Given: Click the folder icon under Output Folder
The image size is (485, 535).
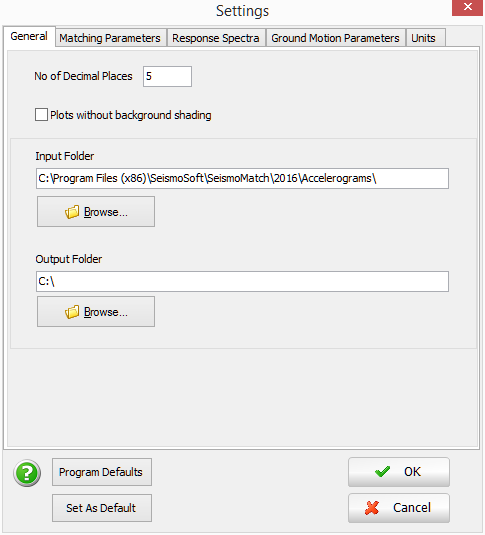Looking at the screenshot, I should click(x=72, y=312).
